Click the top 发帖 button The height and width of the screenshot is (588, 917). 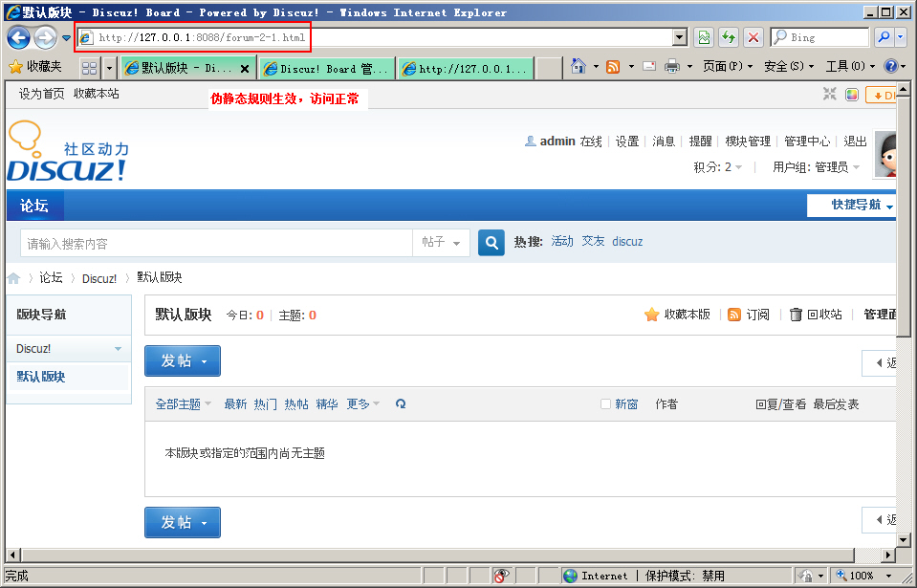(x=182, y=360)
